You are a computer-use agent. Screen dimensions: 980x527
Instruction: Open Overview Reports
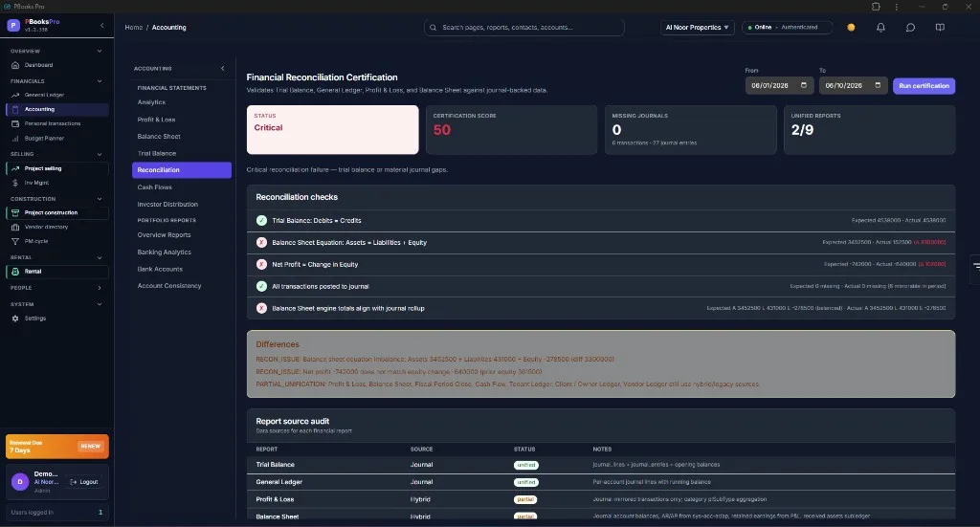tap(164, 235)
